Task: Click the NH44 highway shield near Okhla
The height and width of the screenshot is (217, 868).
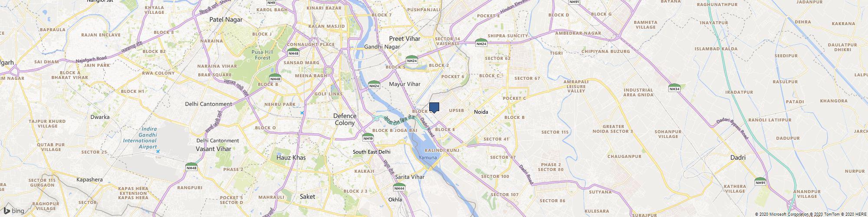Action: 399,187
